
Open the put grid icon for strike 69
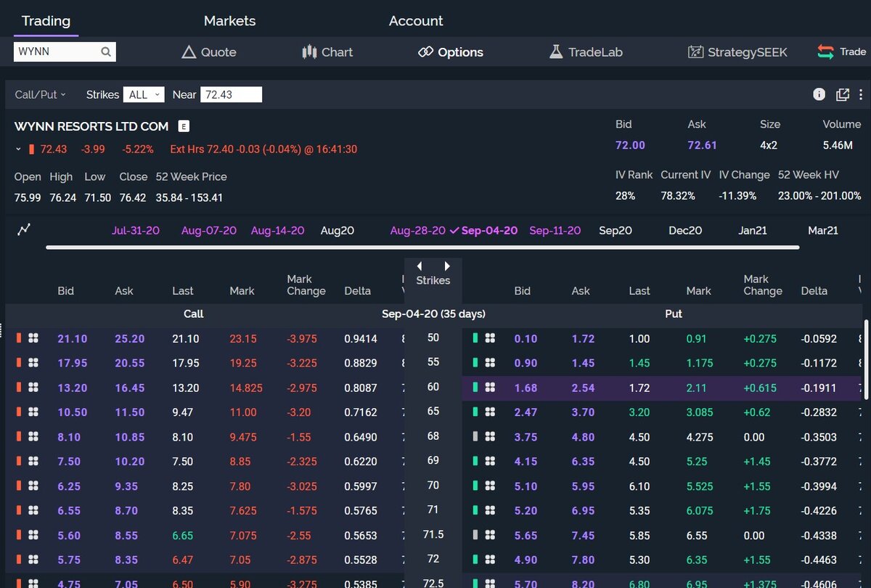pos(490,462)
